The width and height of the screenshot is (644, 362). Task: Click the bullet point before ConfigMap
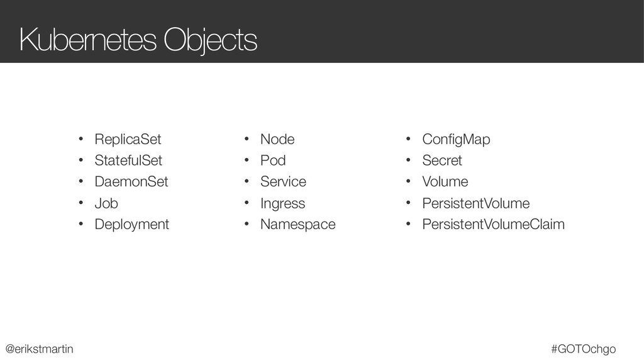point(408,139)
